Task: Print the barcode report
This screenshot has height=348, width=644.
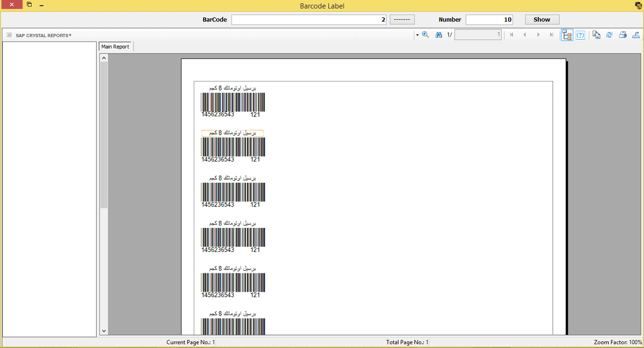Action: (x=623, y=35)
